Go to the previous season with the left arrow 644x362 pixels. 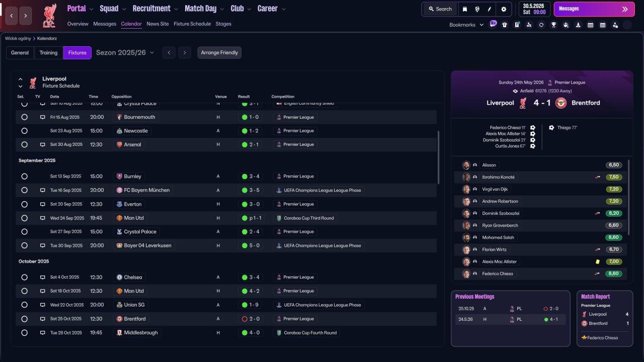[169, 53]
